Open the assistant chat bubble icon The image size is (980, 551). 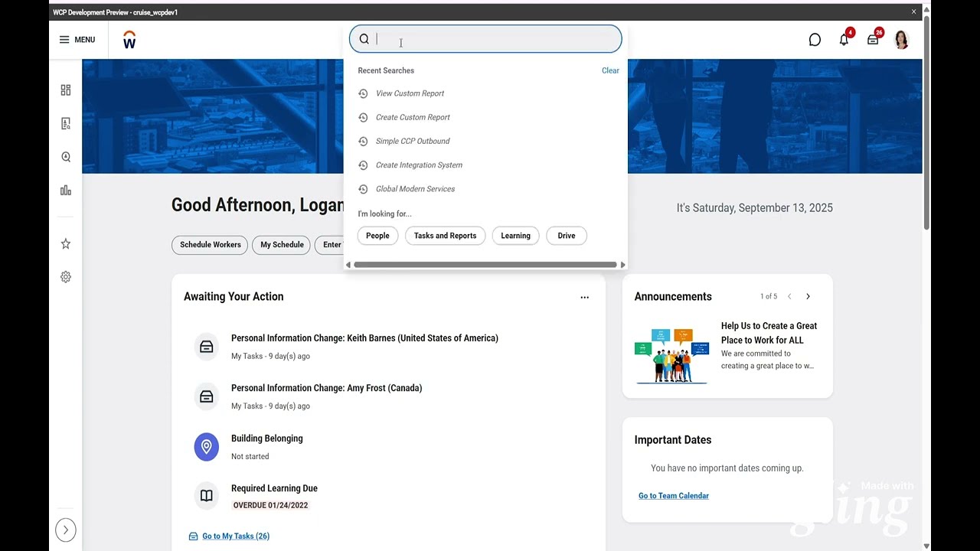click(815, 40)
